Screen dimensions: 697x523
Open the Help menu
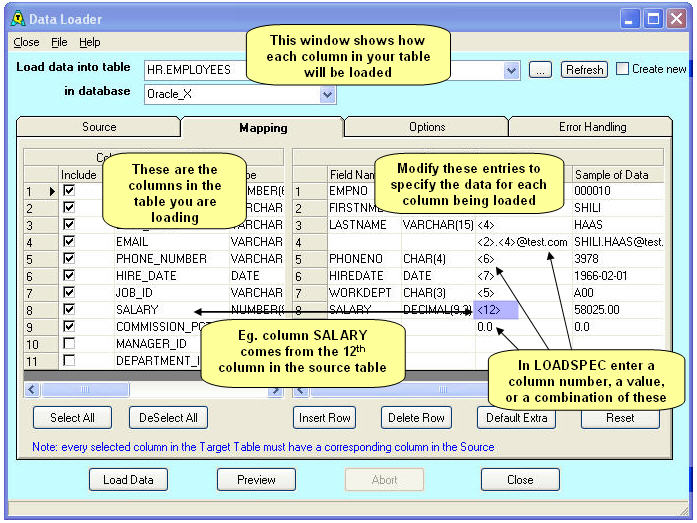[x=90, y=42]
